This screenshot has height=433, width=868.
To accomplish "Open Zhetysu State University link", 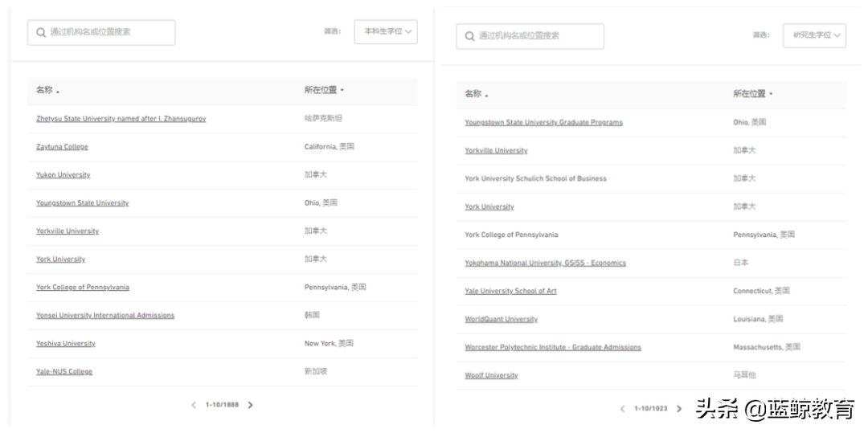I will tap(121, 119).
